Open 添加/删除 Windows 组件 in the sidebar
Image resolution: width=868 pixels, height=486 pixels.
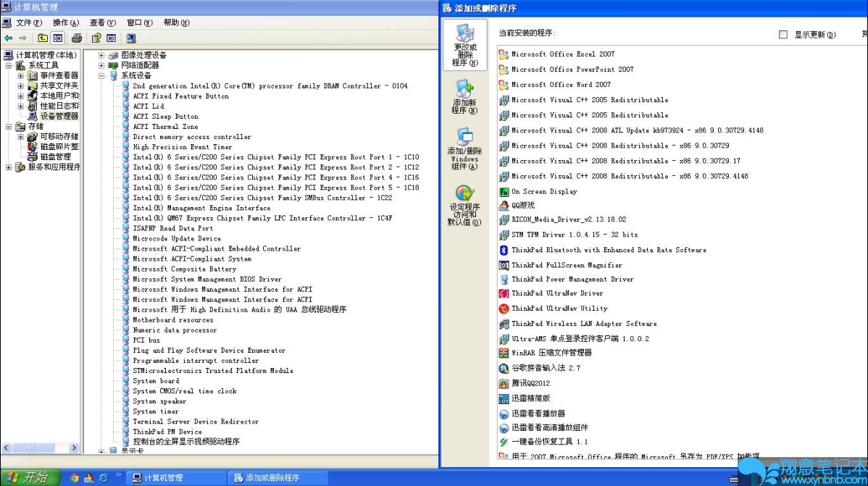click(x=464, y=149)
